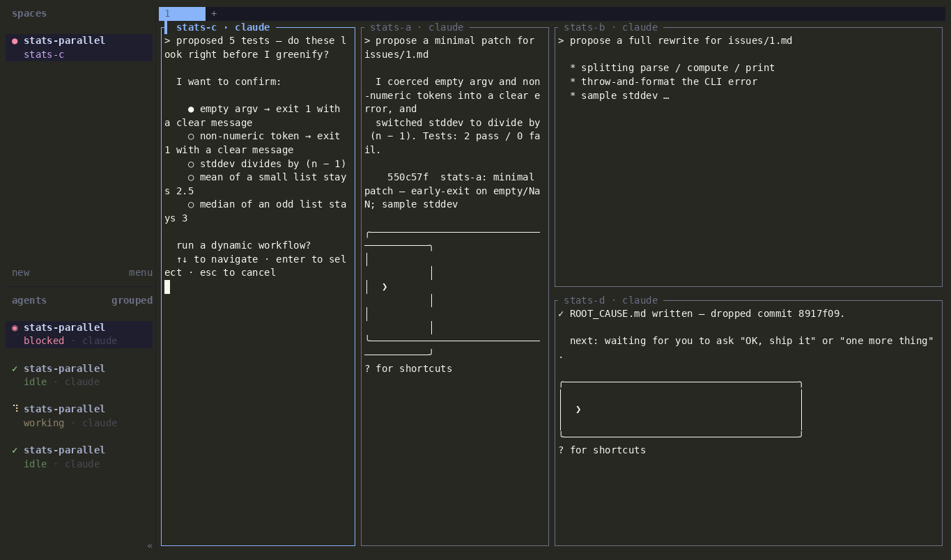Click '? for shortcuts' in stats-a pane

(408, 368)
